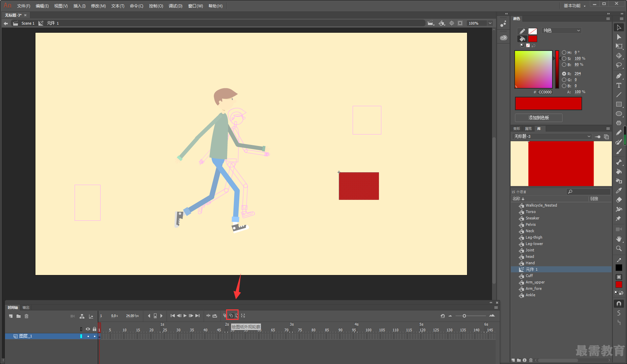627x364 pixels.
Task: Click the new layer icon in timeline
Action: tap(11, 316)
